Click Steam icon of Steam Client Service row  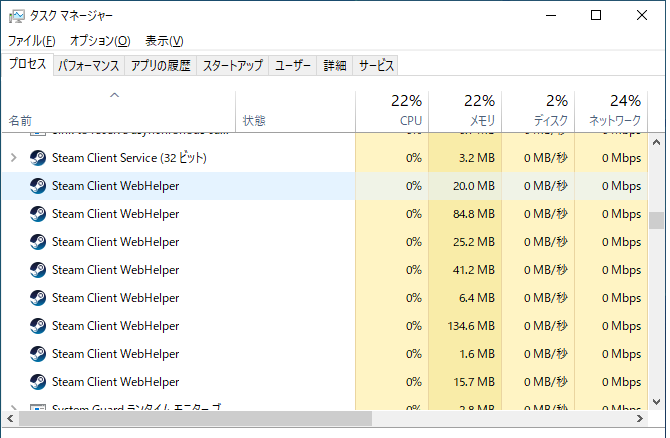click(38, 158)
